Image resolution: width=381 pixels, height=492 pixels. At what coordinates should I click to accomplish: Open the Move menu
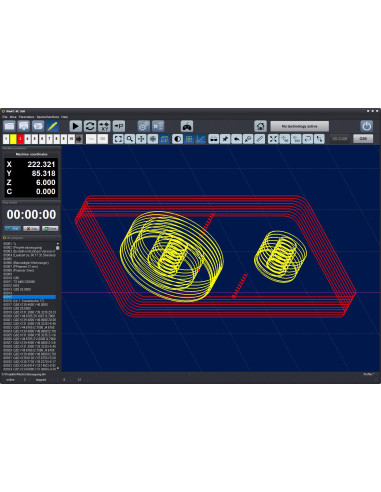[x=13, y=117]
